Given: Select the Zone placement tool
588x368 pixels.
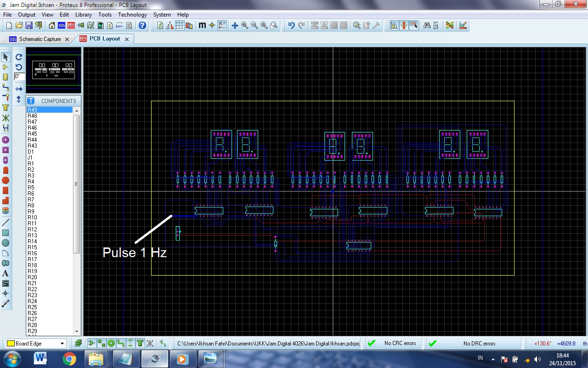Looking at the screenshot, I should 5,106.
